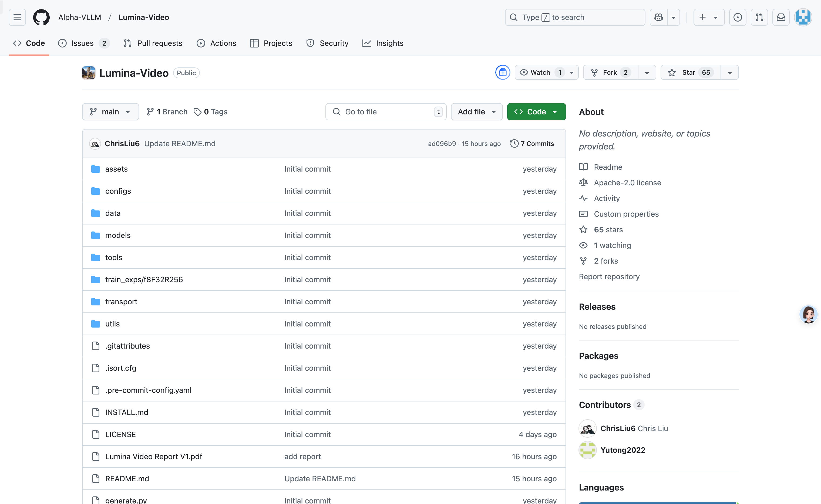821x504 pixels.
Task: Click the file icon beside .isort.cfg
Action: click(96, 368)
